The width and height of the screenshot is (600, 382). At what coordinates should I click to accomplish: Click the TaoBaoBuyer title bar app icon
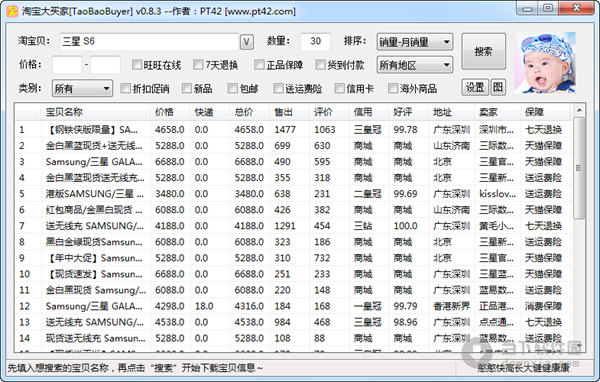(12, 11)
